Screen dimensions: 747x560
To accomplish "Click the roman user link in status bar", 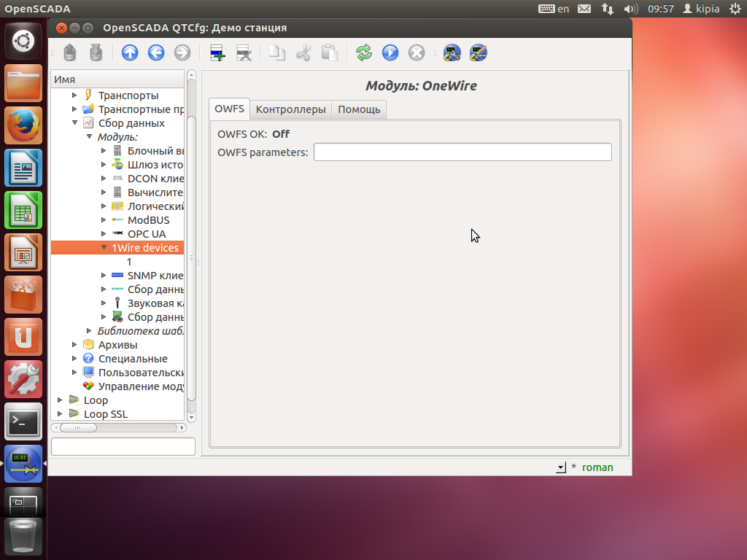I will coord(597,467).
